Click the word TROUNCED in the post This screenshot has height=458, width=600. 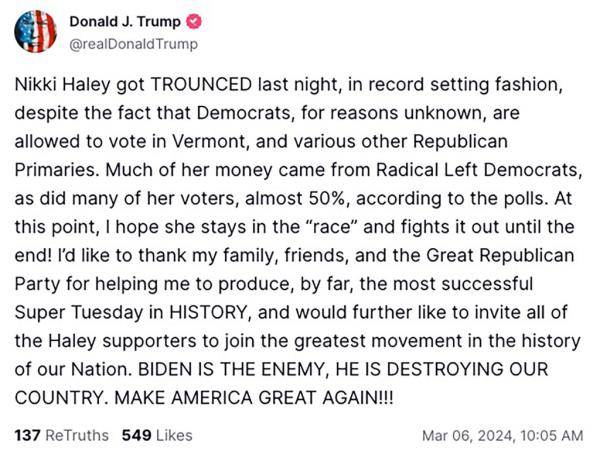(201, 85)
